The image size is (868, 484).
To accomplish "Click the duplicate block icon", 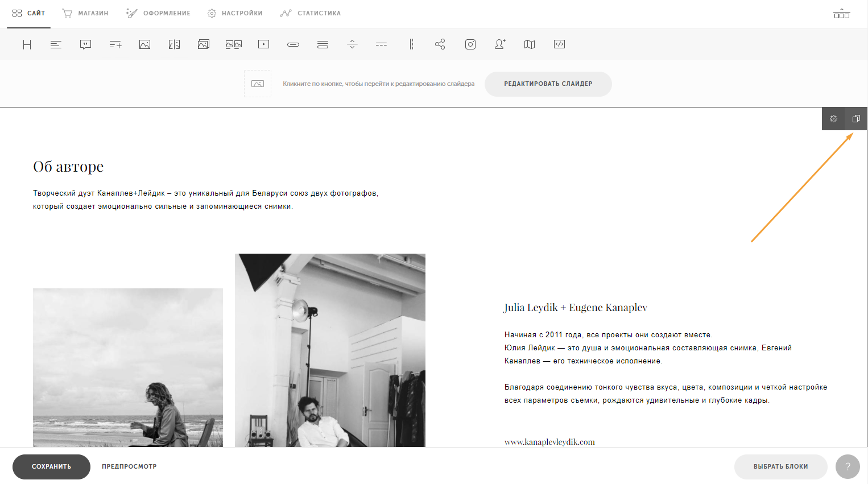I will tap(856, 119).
